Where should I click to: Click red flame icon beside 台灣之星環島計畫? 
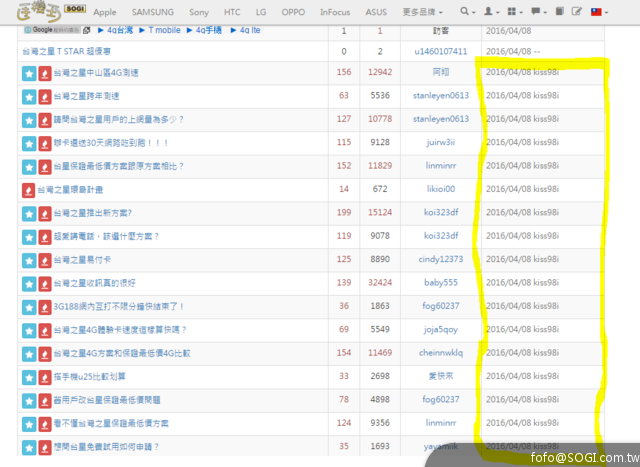[28, 189]
